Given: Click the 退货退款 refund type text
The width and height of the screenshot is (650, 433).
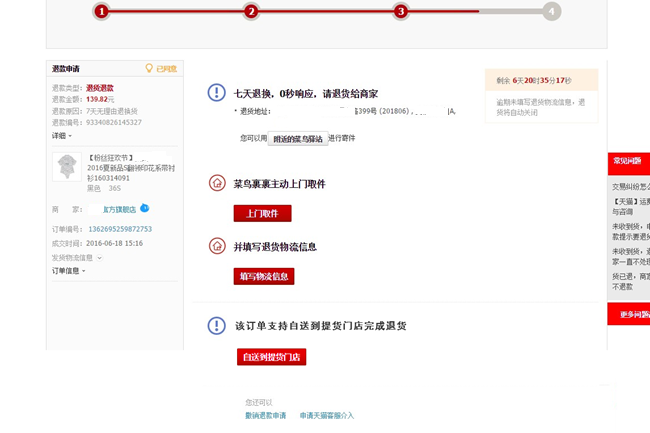Looking at the screenshot, I should click(99, 88).
